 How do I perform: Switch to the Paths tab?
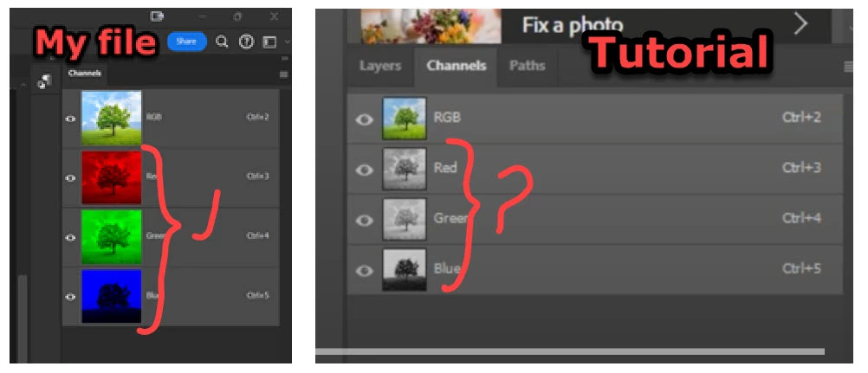[x=527, y=66]
